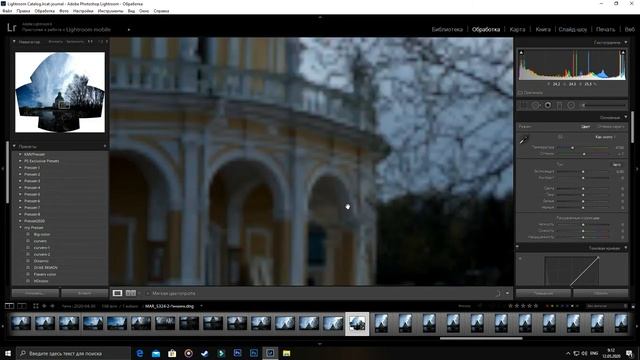The image size is (640, 360).
Task: Click the second window display icon
Action: pos(22,306)
